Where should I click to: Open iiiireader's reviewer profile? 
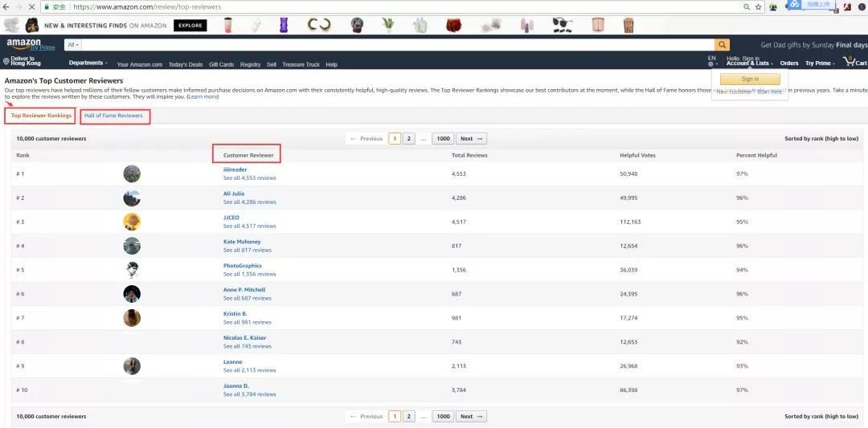[x=235, y=169]
